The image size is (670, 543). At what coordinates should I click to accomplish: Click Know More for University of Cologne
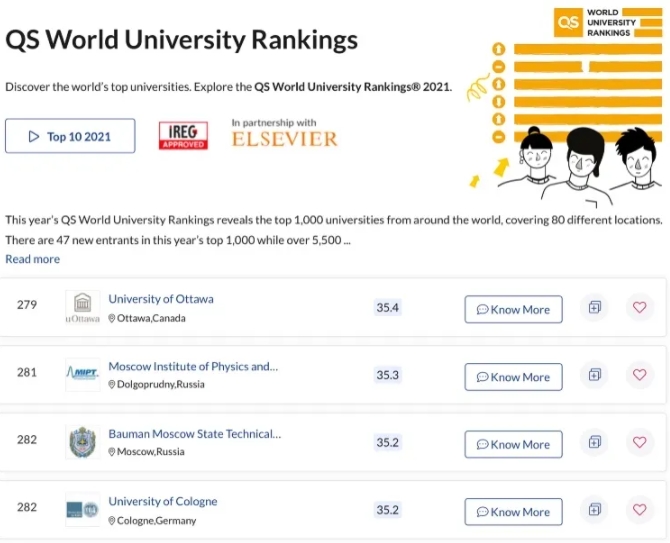(x=513, y=512)
